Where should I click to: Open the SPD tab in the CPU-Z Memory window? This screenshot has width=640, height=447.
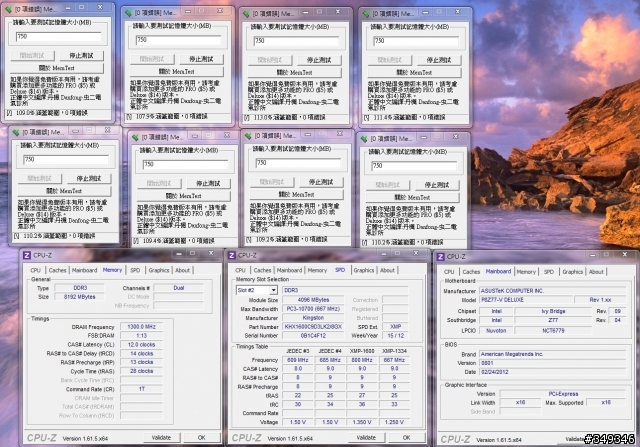pyautogui.click(x=135, y=271)
